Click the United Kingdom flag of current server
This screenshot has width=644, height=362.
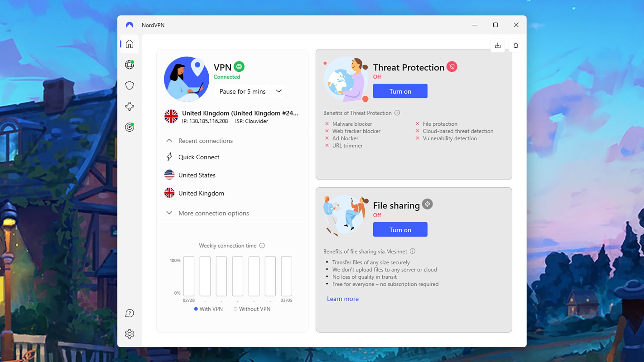pyautogui.click(x=171, y=116)
